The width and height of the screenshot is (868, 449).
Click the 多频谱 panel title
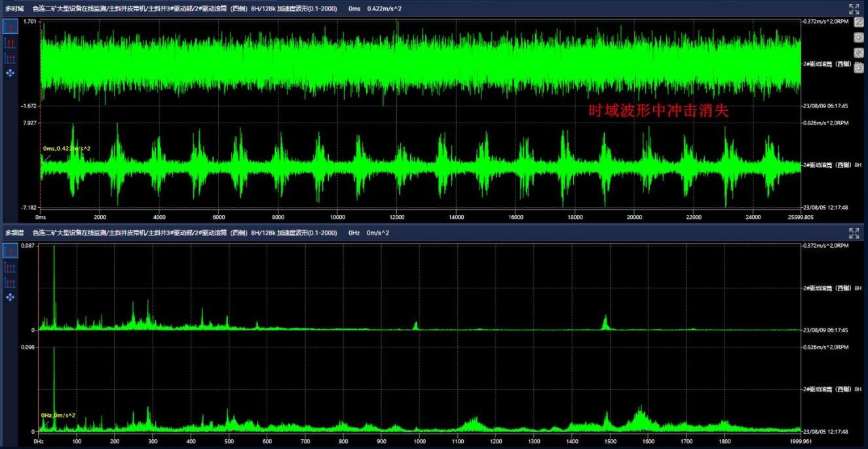pyautogui.click(x=14, y=233)
